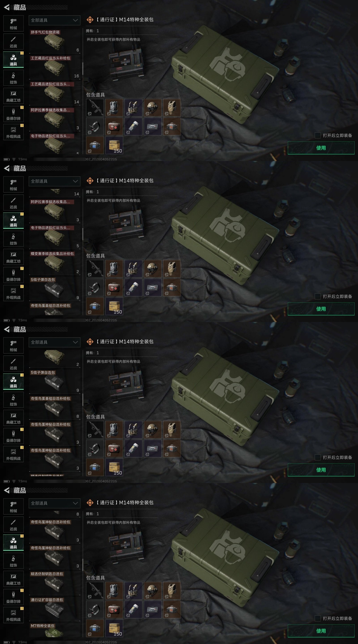
Task: Select the 拼手气红包物资箱 crate item
Action: (x=55, y=41)
